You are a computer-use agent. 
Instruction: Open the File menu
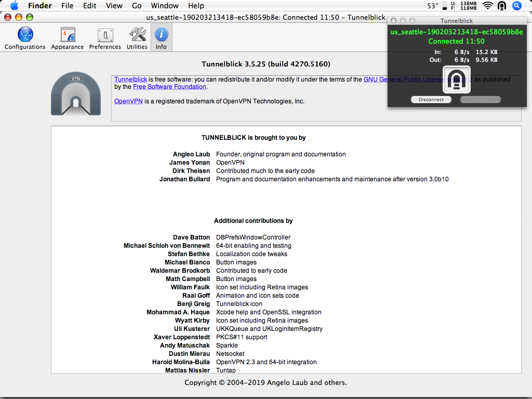click(x=67, y=6)
